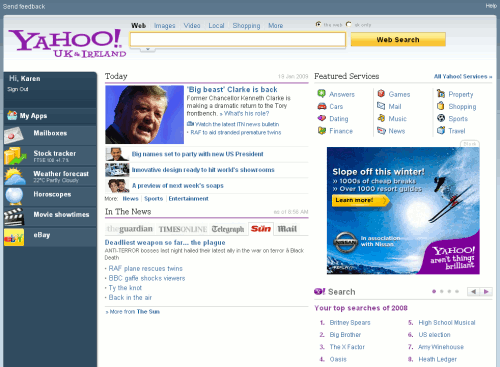Screen dimensions: 500x367
Task: Open Innovative design showrooms thumbnail
Action: (x=117, y=170)
